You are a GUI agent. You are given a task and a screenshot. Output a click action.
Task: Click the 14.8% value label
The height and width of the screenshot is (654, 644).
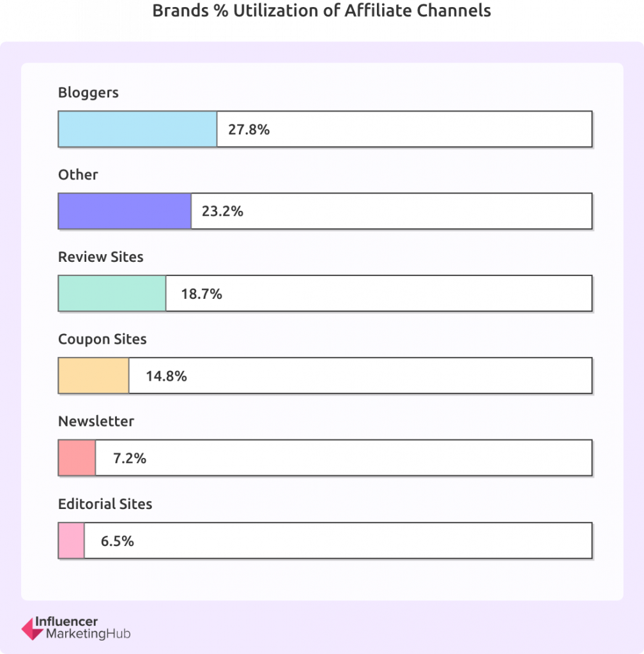pos(166,376)
